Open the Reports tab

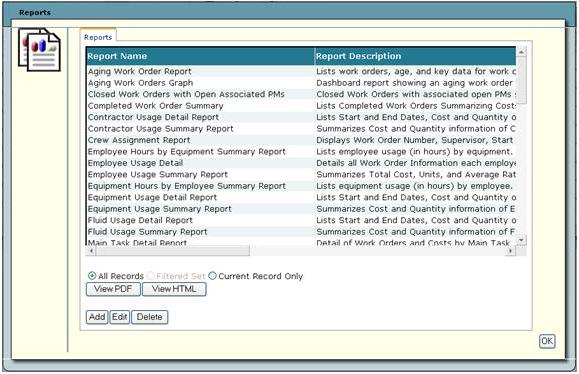[x=98, y=37]
